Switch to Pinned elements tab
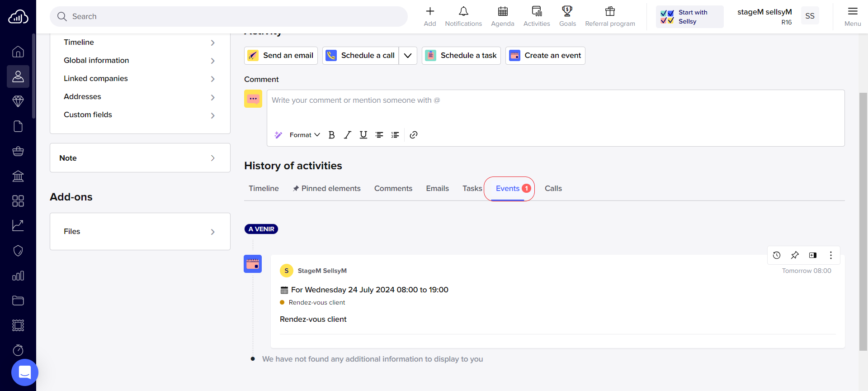This screenshot has height=391, width=868. tap(326, 188)
